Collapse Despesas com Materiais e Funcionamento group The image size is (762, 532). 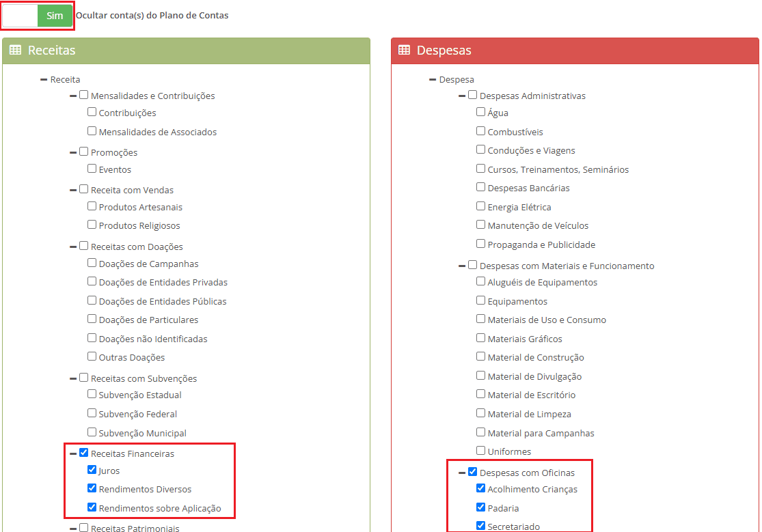(462, 266)
